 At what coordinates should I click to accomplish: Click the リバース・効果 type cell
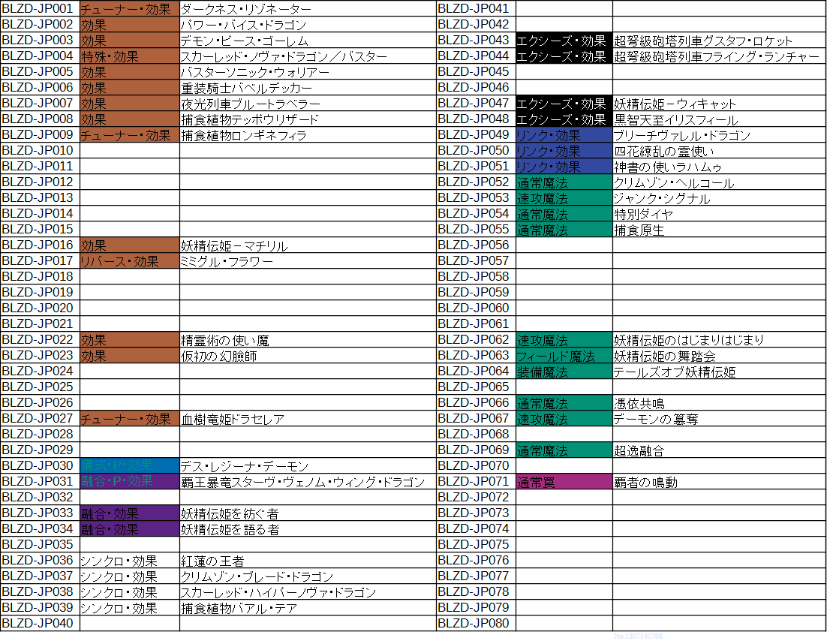click(x=129, y=261)
